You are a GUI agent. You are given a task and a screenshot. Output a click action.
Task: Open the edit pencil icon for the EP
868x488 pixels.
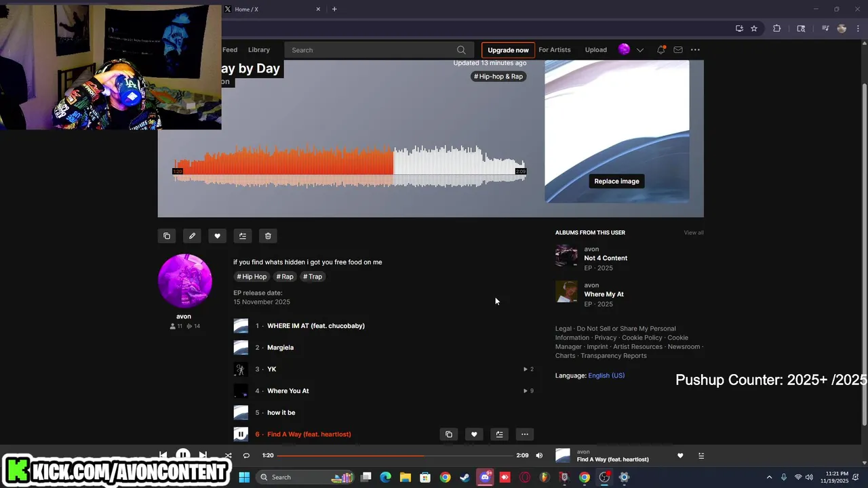click(x=192, y=236)
